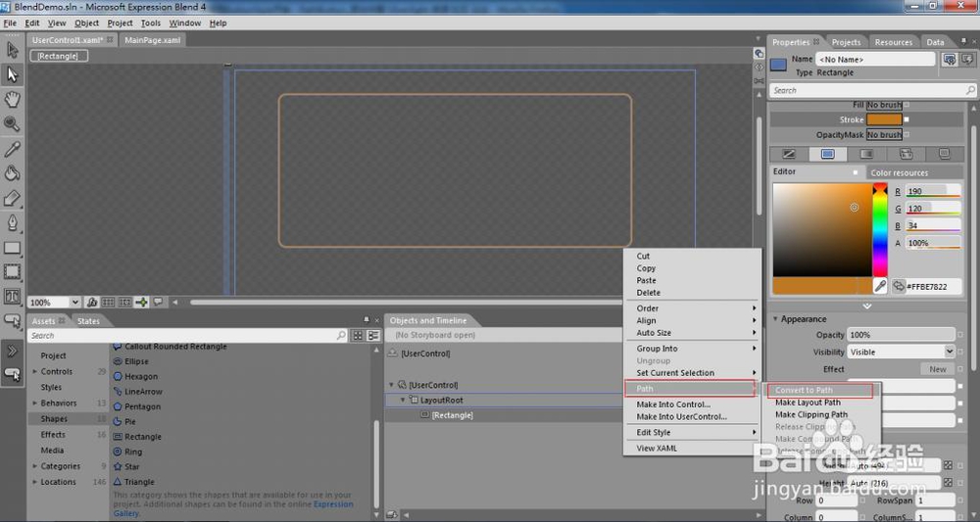980x522 pixels.
Task: Select the Brush resources tab
Action: point(945,154)
